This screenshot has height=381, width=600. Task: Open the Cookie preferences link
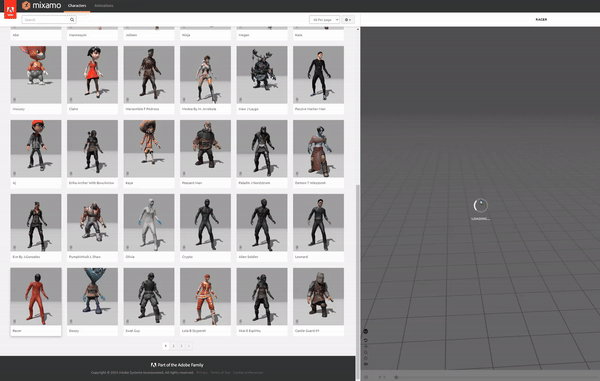[x=248, y=373]
